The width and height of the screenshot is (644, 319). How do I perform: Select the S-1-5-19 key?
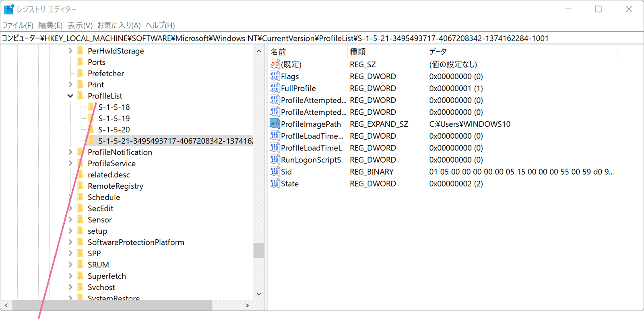coord(114,118)
